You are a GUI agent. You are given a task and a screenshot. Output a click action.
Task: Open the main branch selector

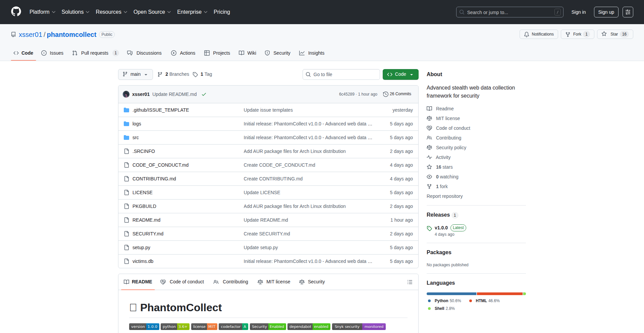(135, 74)
